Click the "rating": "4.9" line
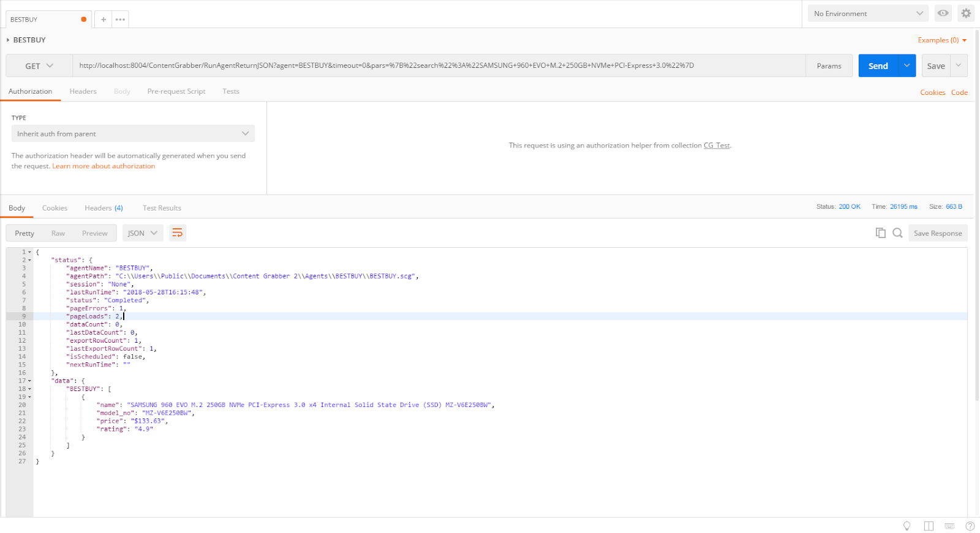Image resolution: width=980 pixels, height=533 pixels. pyautogui.click(x=125, y=429)
